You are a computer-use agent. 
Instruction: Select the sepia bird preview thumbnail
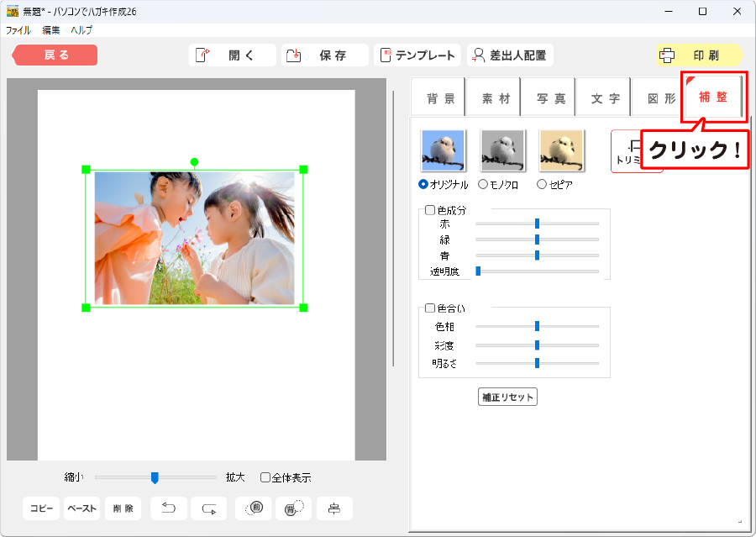coord(561,151)
